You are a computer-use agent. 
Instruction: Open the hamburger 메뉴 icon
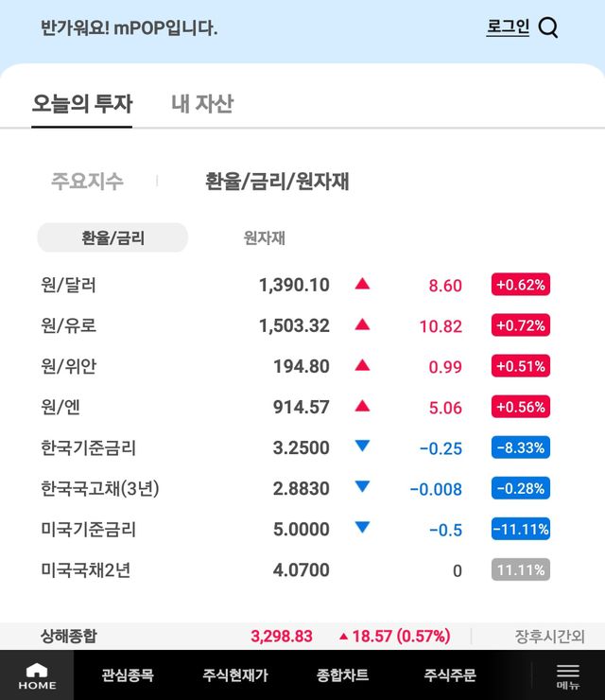pyautogui.click(x=567, y=675)
